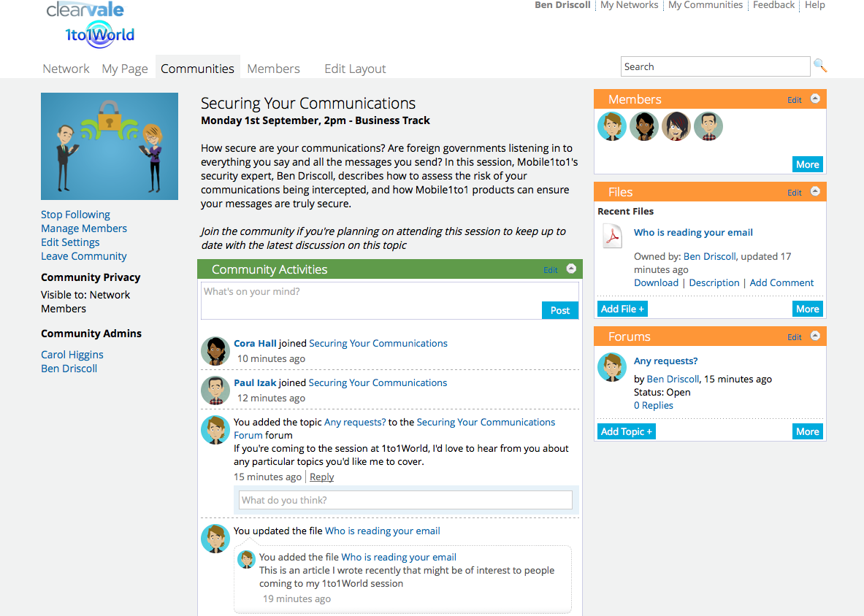Viewport: 864px width, 616px height.
Task: Focus the Search input field
Action: 715,66
